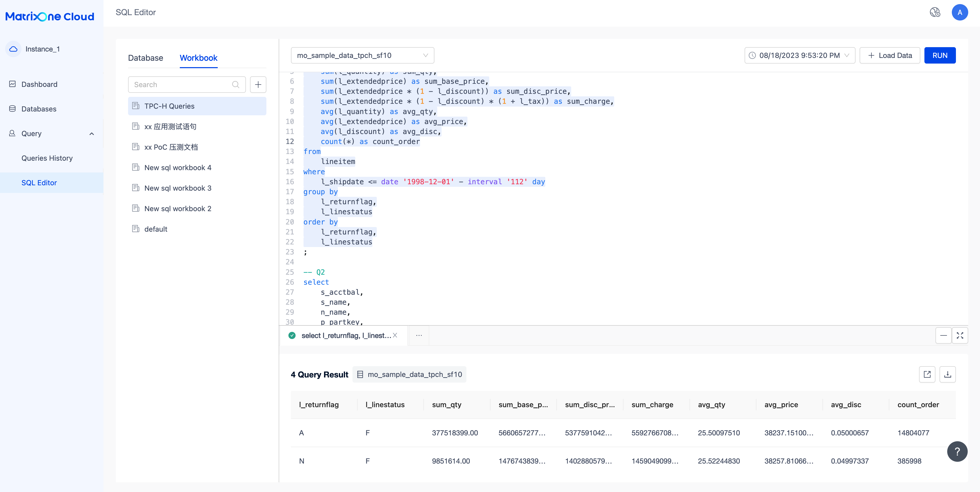The width and height of the screenshot is (980, 492).
Task: Open New sql workbook 2
Action: click(197, 209)
